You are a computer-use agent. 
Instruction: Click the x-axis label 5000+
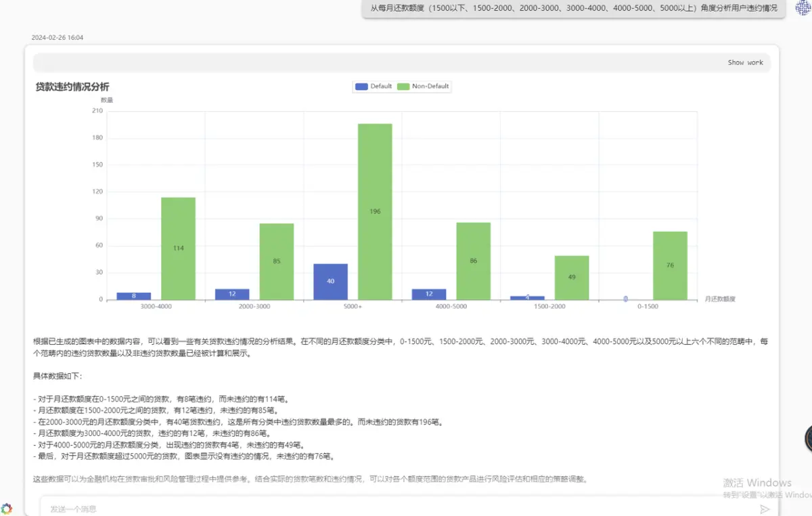(353, 306)
